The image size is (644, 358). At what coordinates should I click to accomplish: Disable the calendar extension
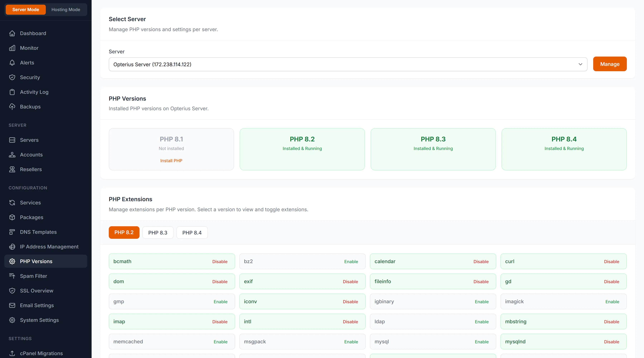(x=481, y=262)
